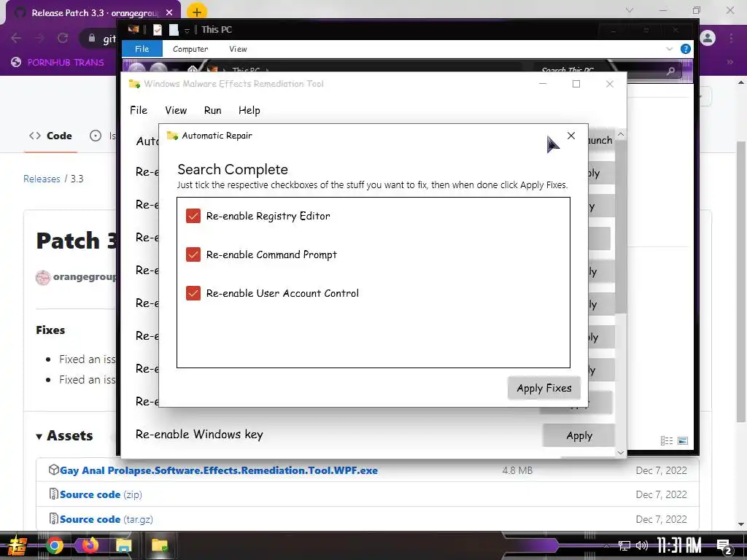Expand the This PC ribbon chevron

click(x=670, y=49)
